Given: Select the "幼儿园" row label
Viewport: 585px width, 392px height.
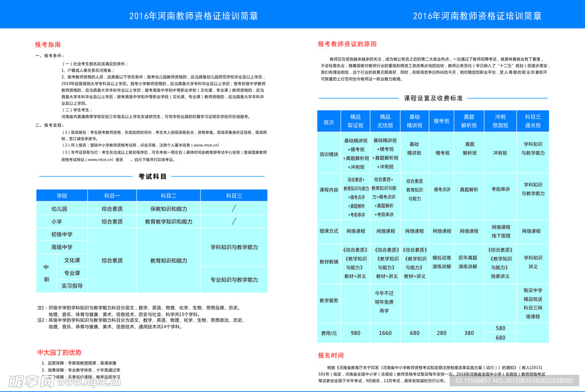Looking at the screenshot, I should pos(59,209).
